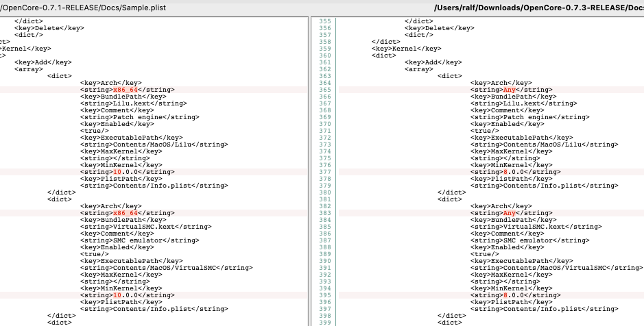The width and height of the screenshot is (644, 326).
Task: Click the first highlighted x86_64 in left pane
Action: click(x=126, y=90)
